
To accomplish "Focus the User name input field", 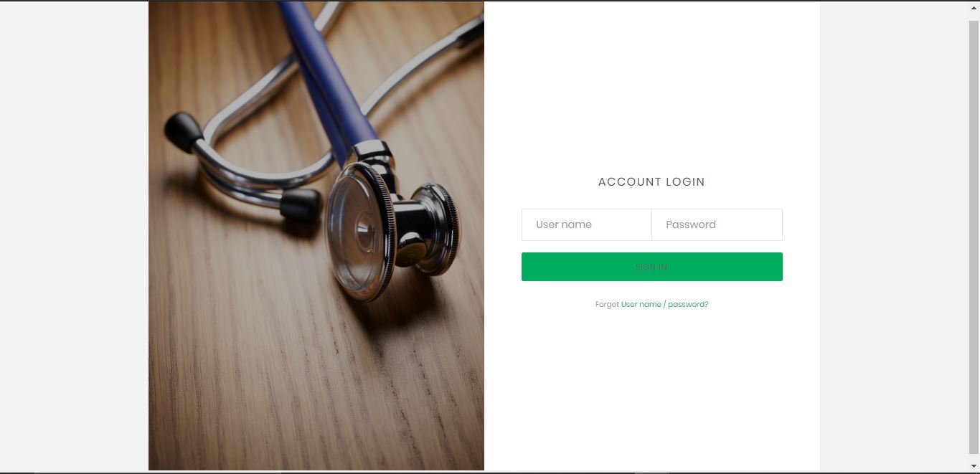I will tap(586, 224).
